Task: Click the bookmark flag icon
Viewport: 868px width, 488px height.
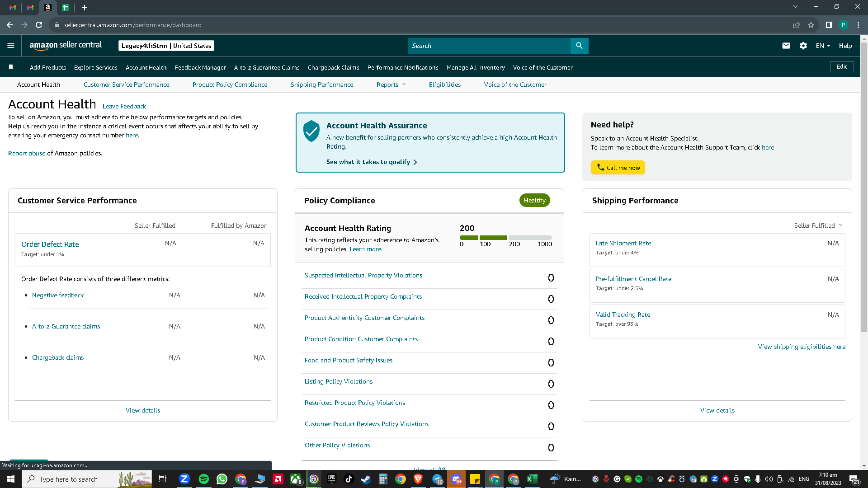Action: 11,67
